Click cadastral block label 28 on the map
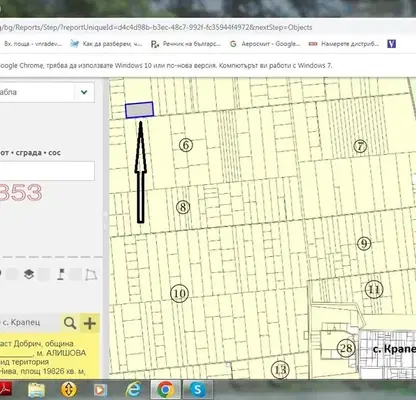The image size is (416, 400). [x=346, y=348]
